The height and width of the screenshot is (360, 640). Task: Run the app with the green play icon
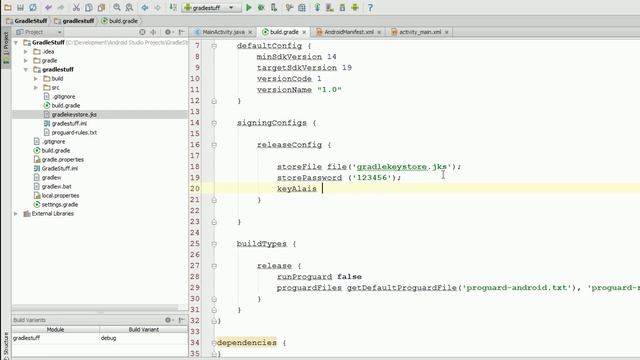249,7
